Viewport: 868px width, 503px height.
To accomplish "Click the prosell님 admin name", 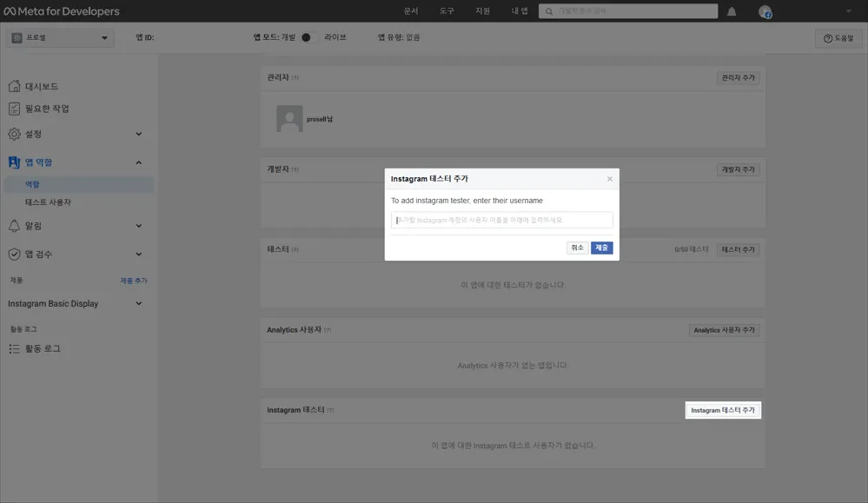I will coord(320,119).
